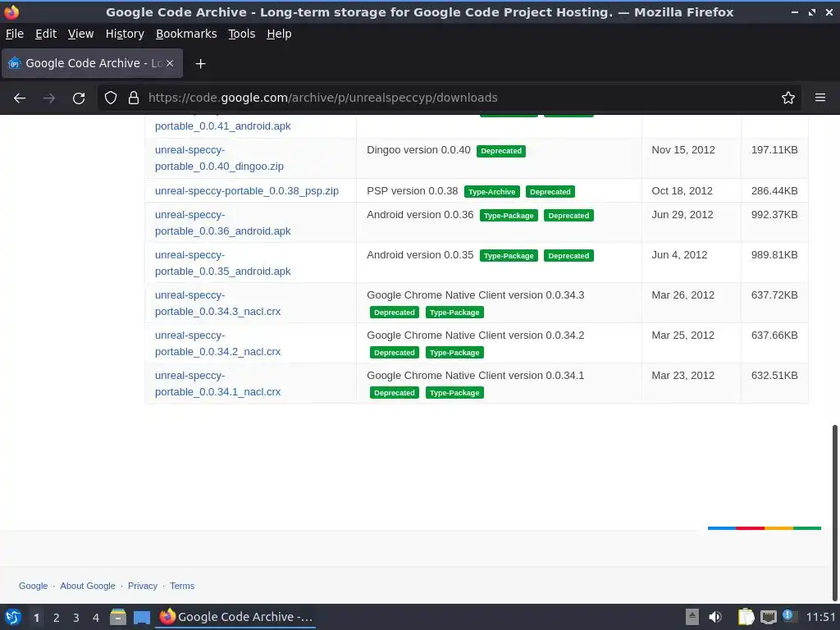Screen dimensions: 840x630
Task: Open the About Google footer link
Action: point(87,586)
